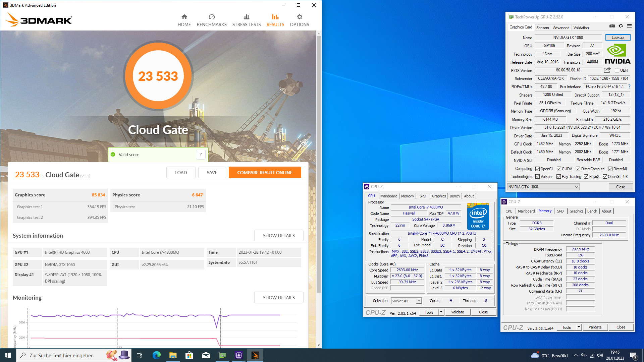
Task: Click the GPU-Z refresh icon
Action: 621,26
